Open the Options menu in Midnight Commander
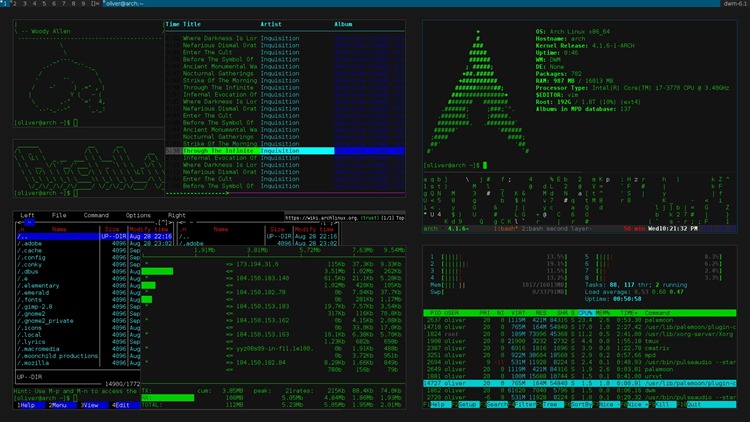Image resolution: width=750 pixels, height=422 pixels. point(138,215)
